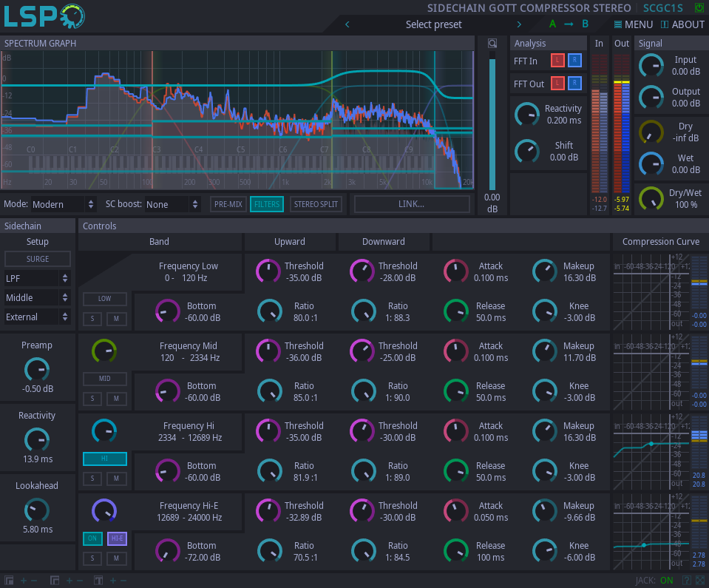Image resolution: width=709 pixels, height=588 pixels.
Task: Toggle the PRE-MIX button
Action: point(228,204)
